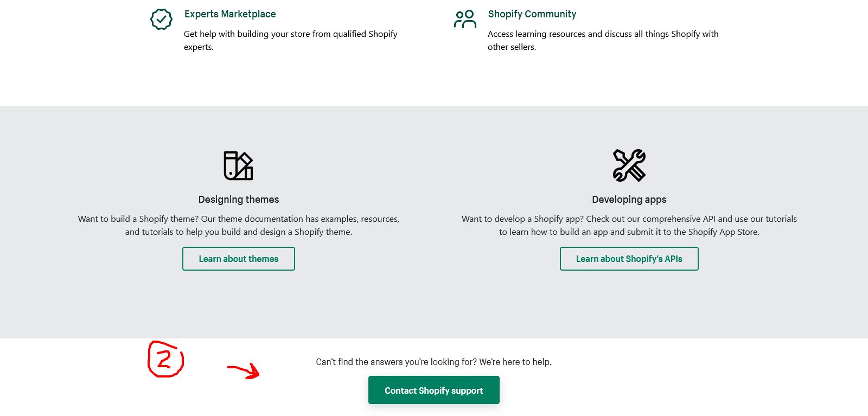Click the Shopify Community people icon
Viewport: 868px width, 416px height.
click(465, 20)
